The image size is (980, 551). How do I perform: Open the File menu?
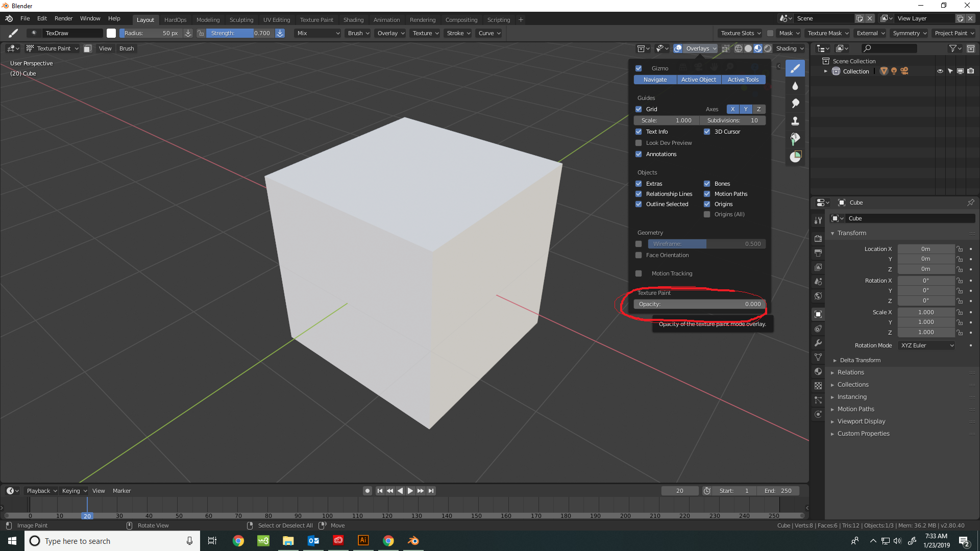click(x=25, y=18)
